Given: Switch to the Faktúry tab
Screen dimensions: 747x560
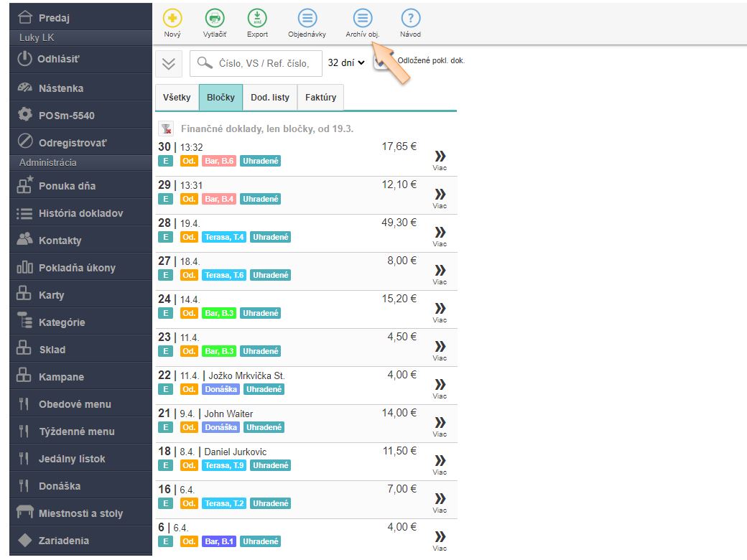Looking at the screenshot, I should [320, 98].
